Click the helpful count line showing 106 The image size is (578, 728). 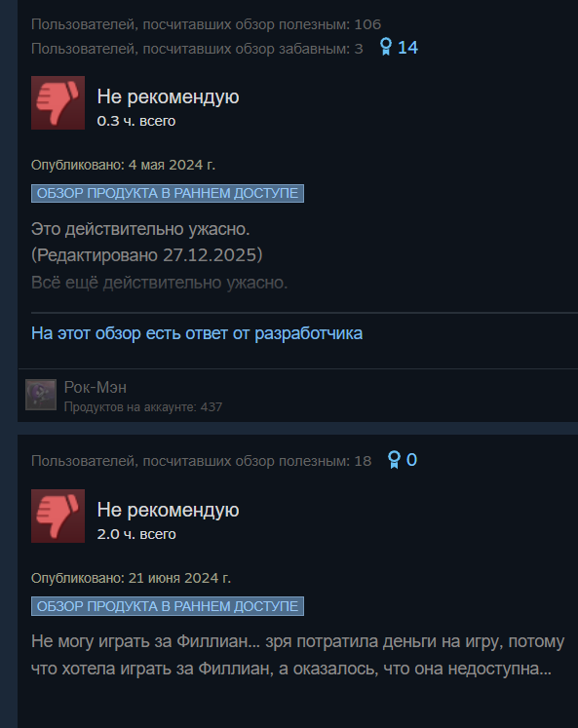coord(206,24)
